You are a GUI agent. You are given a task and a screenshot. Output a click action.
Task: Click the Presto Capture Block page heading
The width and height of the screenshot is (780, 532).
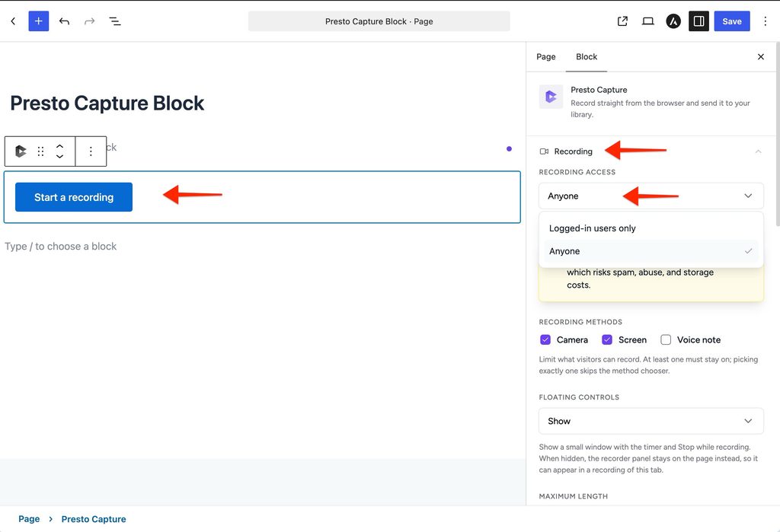(x=107, y=103)
